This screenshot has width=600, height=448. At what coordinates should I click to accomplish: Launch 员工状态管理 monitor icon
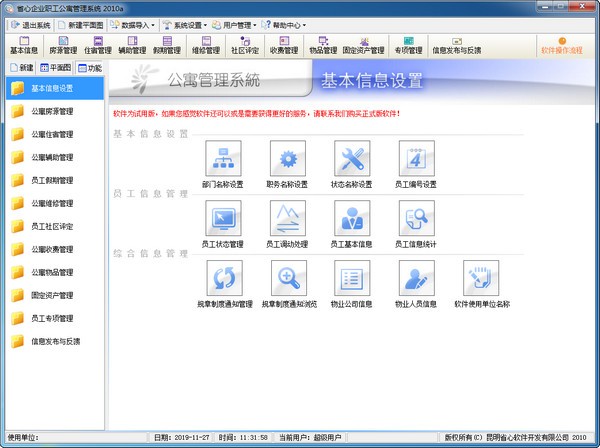(221, 217)
